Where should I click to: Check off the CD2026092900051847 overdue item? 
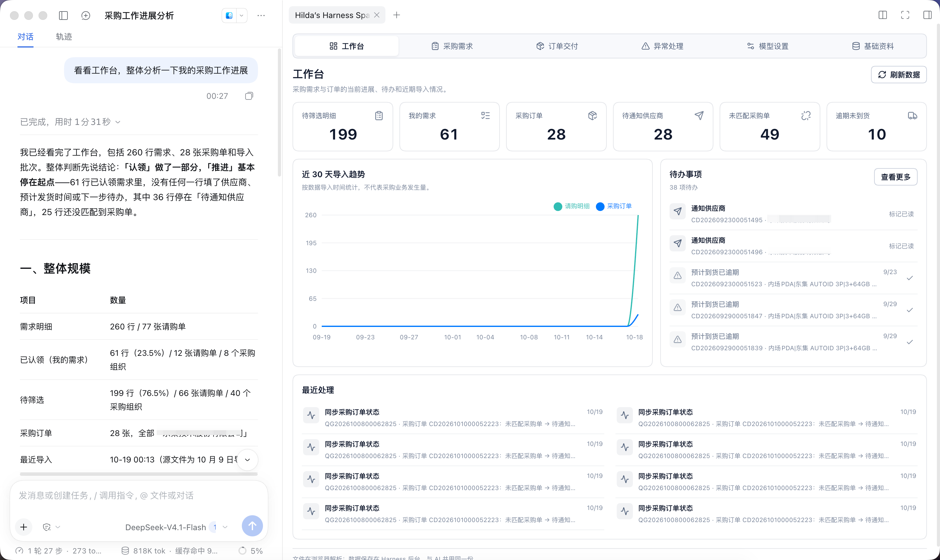pos(910,310)
